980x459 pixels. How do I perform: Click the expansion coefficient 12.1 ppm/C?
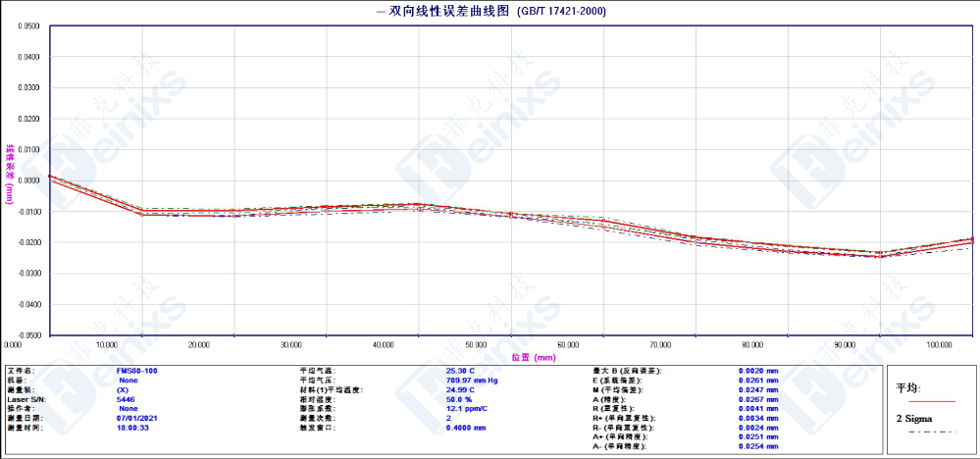[466, 409]
